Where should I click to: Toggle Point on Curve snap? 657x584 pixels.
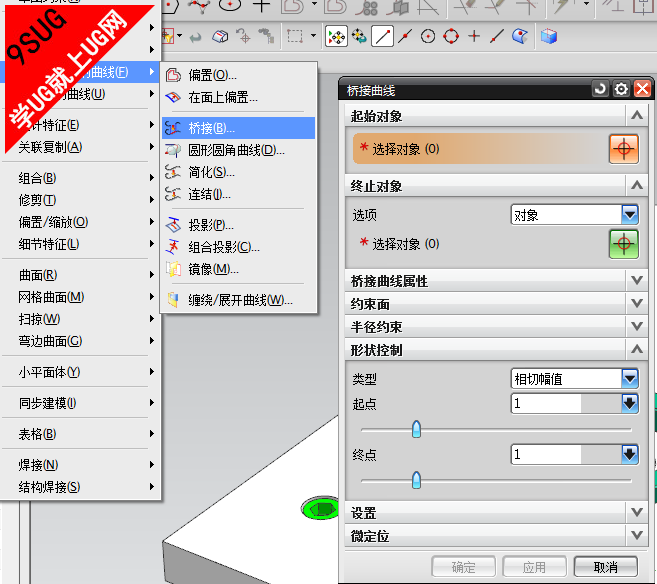(x=497, y=36)
